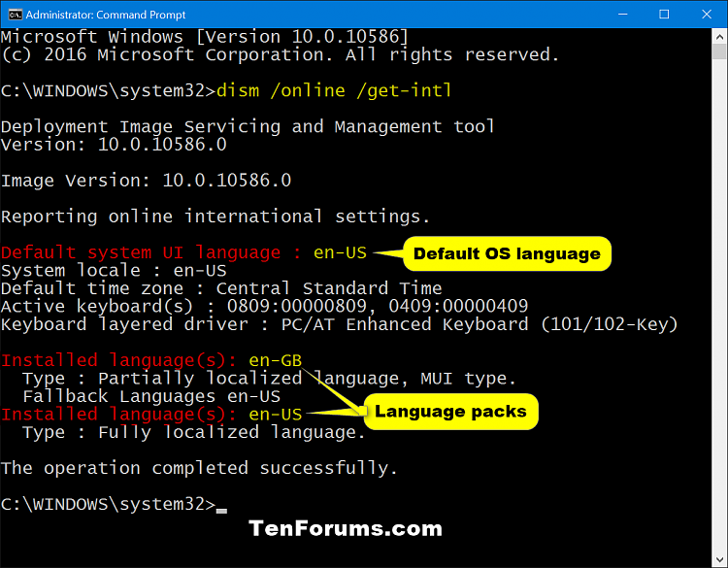Minimize the Command Prompt window
This screenshot has width=728, height=568.
622,15
